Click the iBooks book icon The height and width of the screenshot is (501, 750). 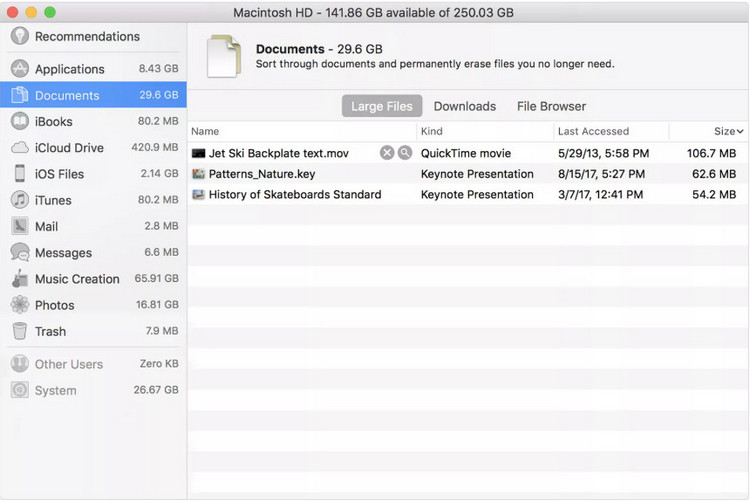[20, 121]
